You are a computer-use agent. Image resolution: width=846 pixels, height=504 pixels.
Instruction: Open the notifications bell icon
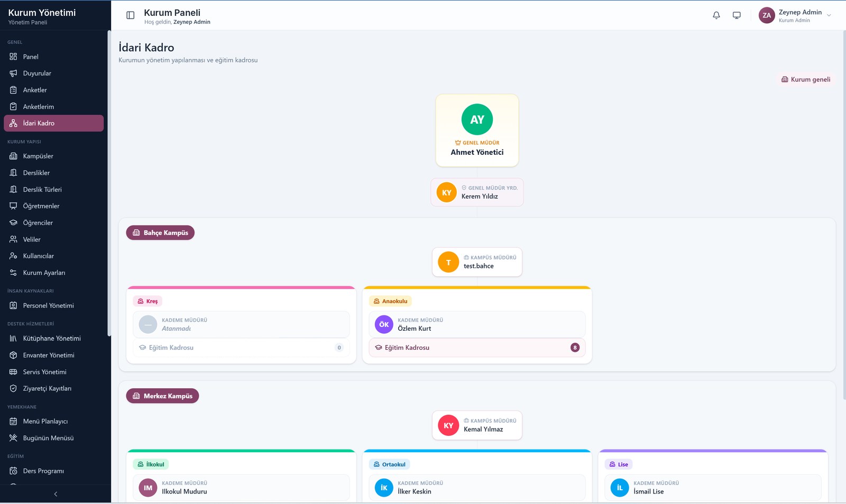[716, 15]
